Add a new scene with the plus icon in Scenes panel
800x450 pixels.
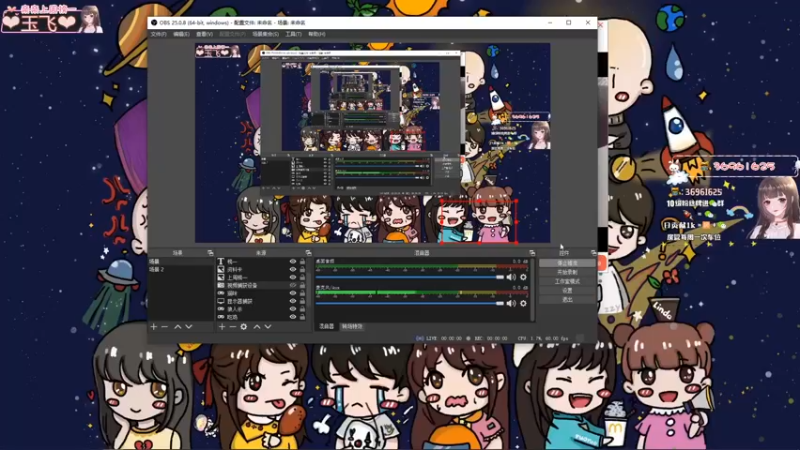(x=154, y=327)
